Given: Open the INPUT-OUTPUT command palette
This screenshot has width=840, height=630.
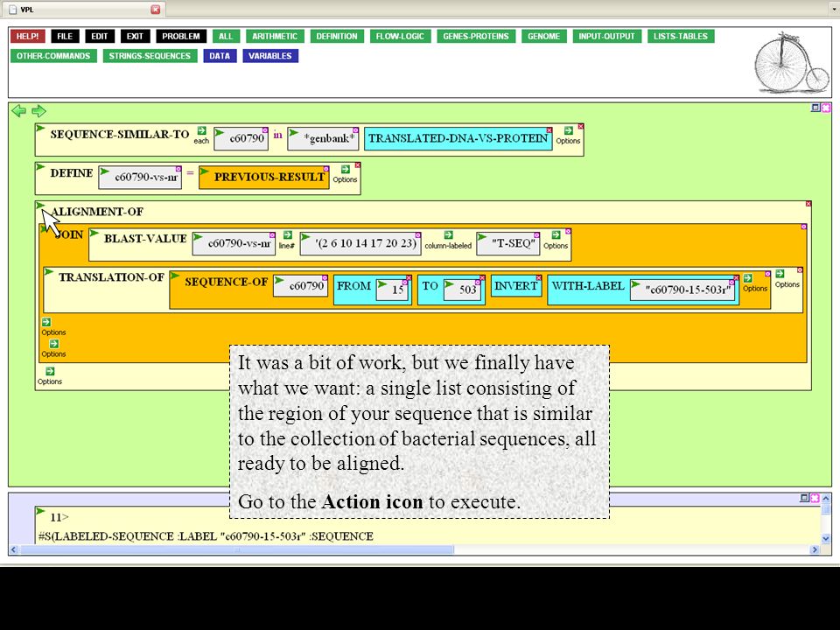Looking at the screenshot, I should tap(606, 37).
